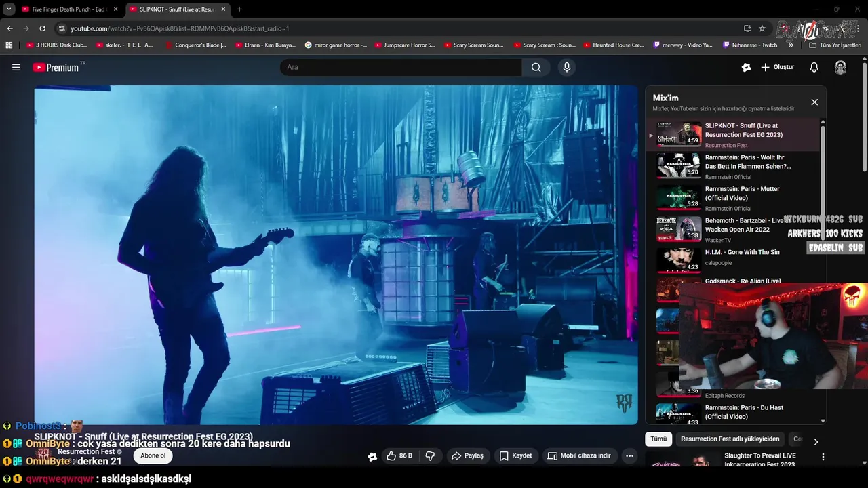Open options for Slaughter To Prevail video

[823, 457]
